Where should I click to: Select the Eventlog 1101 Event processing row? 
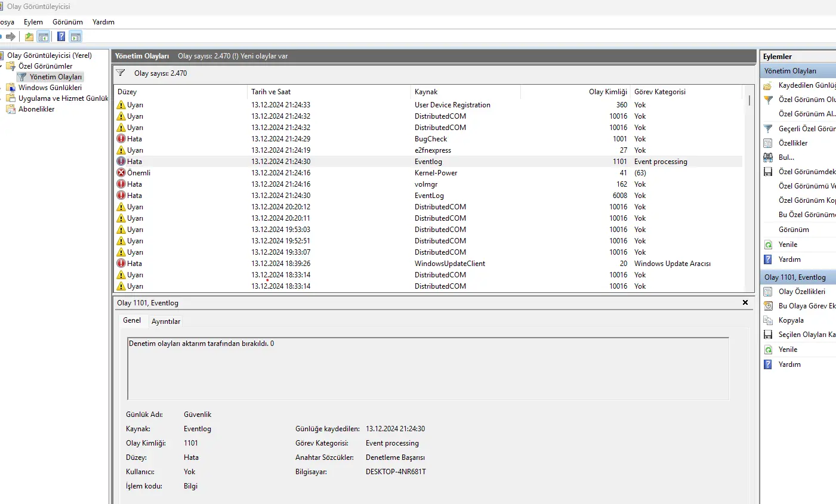point(428,162)
